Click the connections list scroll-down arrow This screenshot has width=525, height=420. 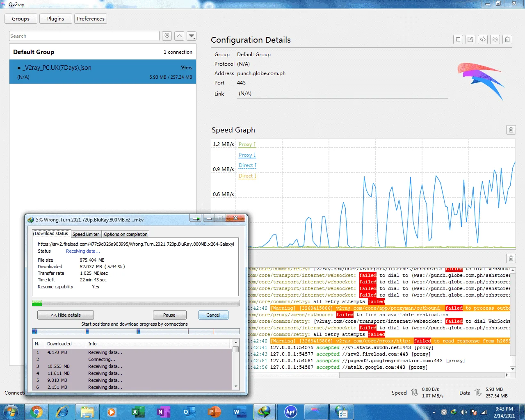tap(235, 386)
